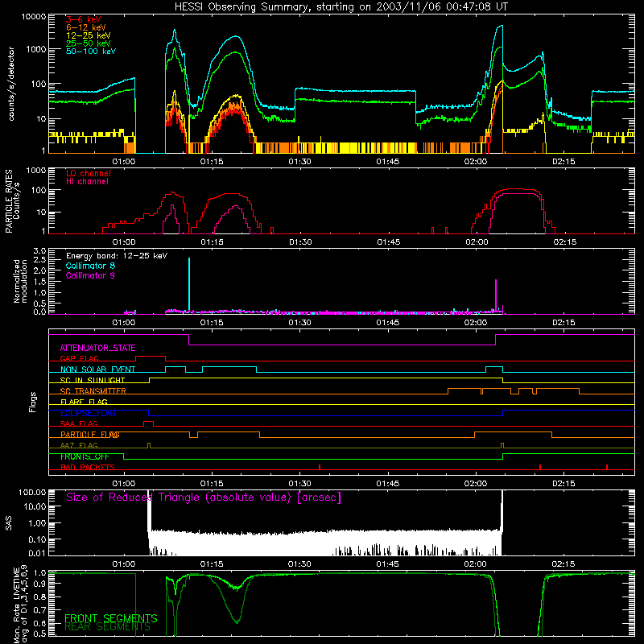
Task: Click the "GAP_FLAG" flag label
Action: [79, 358]
